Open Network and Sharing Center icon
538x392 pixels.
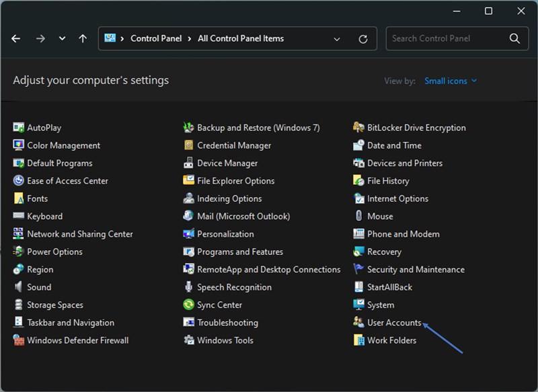tap(19, 234)
